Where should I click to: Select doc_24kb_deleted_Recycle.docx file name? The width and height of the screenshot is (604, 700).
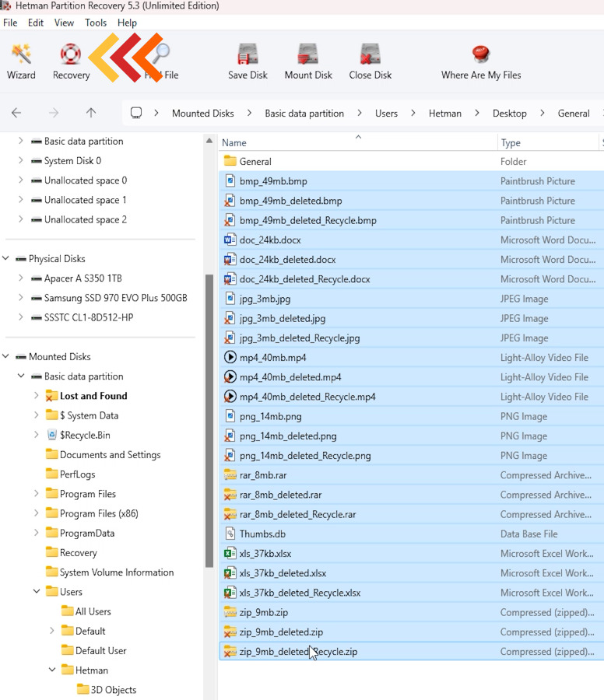click(304, 279)
